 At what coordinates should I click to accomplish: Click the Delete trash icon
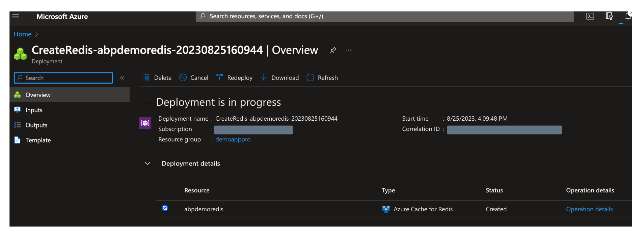146,78
